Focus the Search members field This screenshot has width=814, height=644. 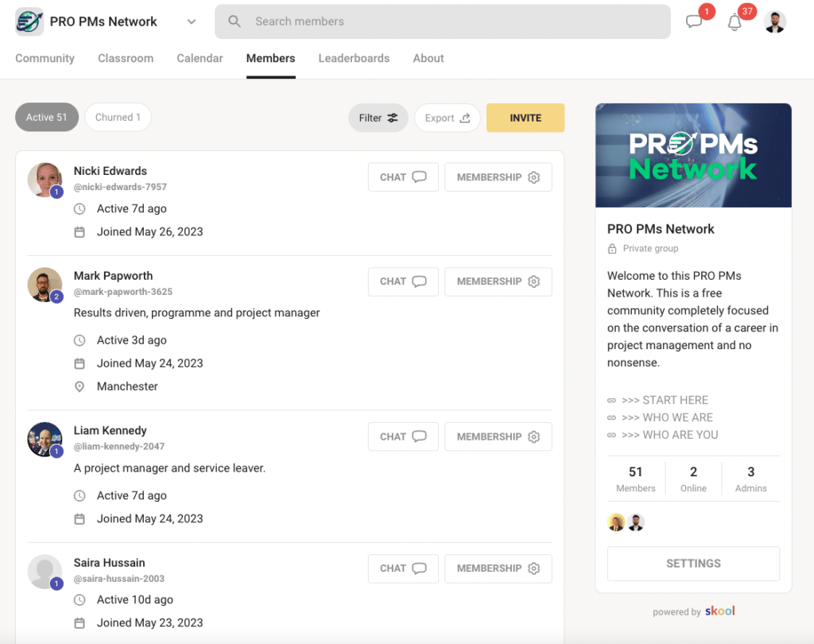[x=442, y=21]
